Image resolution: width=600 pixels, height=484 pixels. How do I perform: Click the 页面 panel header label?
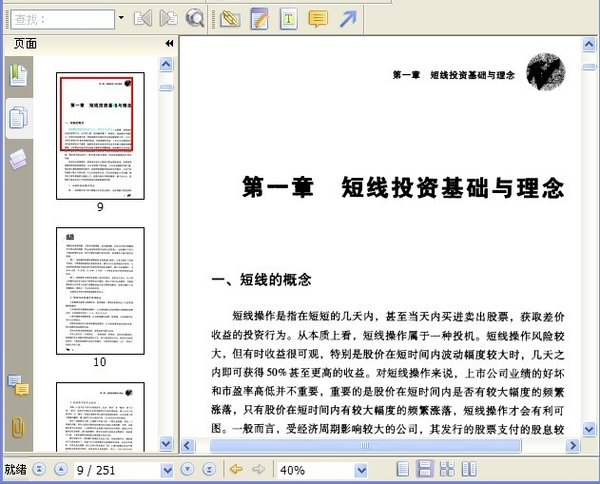[25, 43]
